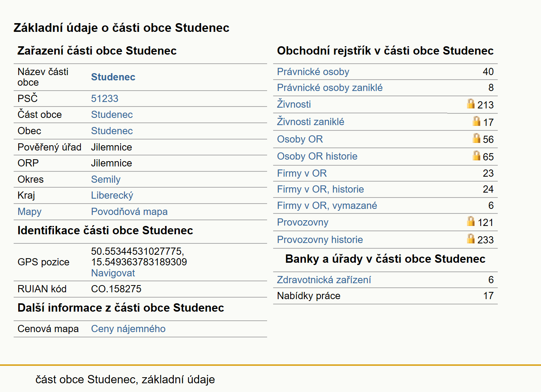Image resolution: width=541 pixels, height=392 pixels.
Task: Select the Firmy v OR link
Action: point(302,173)
